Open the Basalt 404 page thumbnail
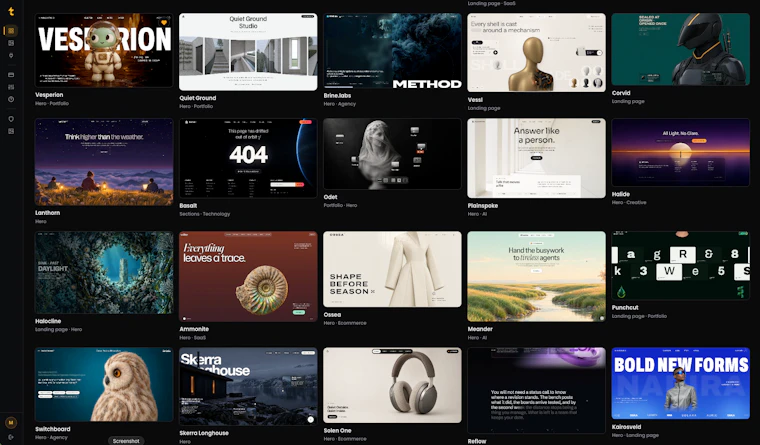The image size is (760, 445). (248, 158)
